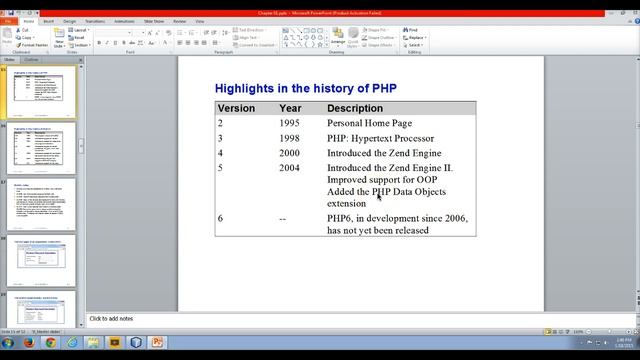Image resolution: width=640 pixels, height=360 pixels.
Task: Click the Reset slide icon
Action: coord(71,38)
